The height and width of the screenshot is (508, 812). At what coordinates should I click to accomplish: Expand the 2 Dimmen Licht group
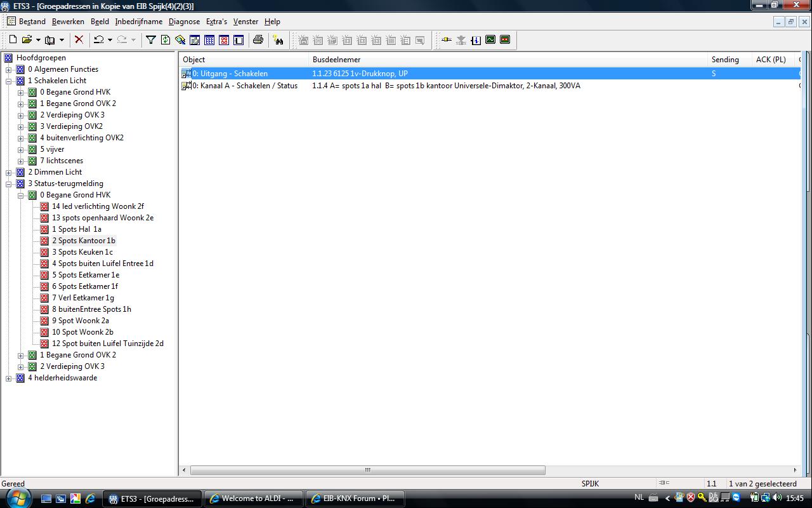click(9, 172)
